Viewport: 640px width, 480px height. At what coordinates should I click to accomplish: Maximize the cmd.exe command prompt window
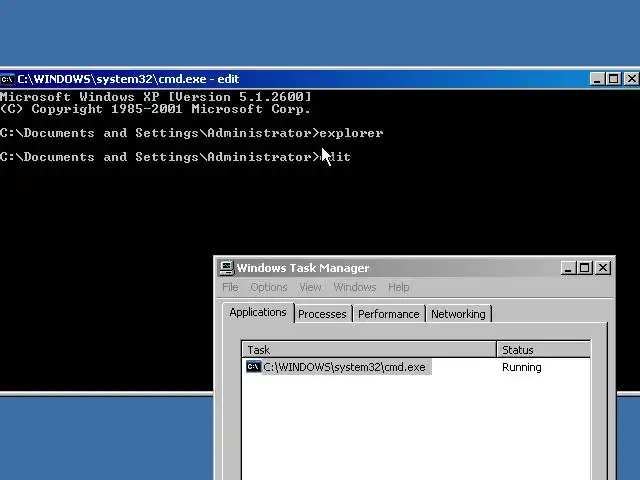pos(613,79)
